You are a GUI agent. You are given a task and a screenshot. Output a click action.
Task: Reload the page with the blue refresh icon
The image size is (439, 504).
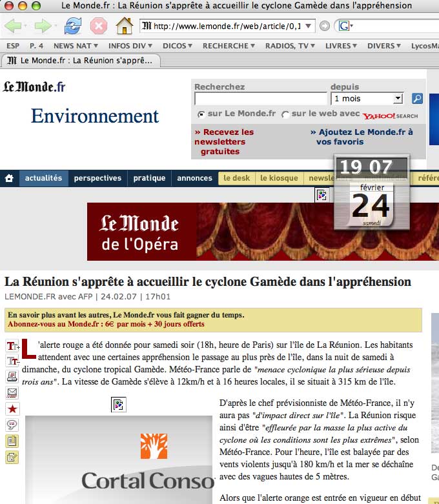tap(73, 26)
